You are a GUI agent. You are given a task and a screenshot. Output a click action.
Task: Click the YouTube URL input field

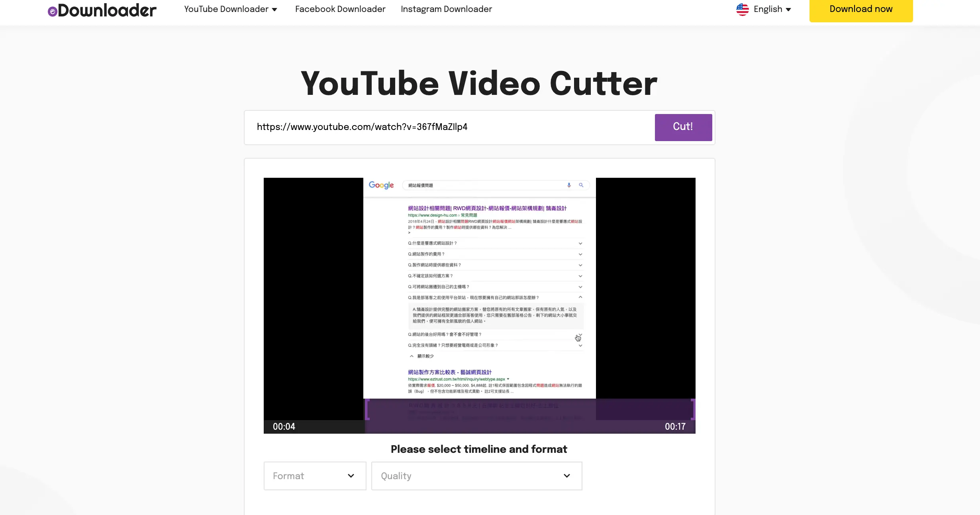tap(449, 127)
